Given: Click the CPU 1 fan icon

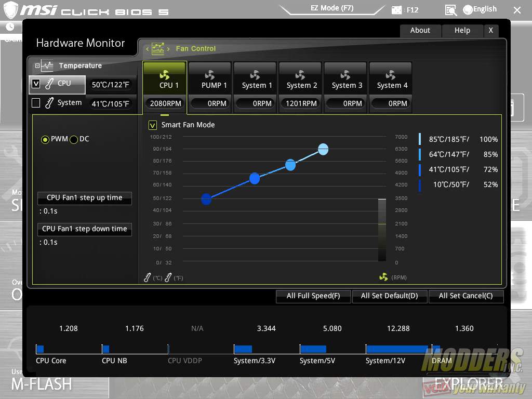Looking at the screenshot, I should coord(165,75).
